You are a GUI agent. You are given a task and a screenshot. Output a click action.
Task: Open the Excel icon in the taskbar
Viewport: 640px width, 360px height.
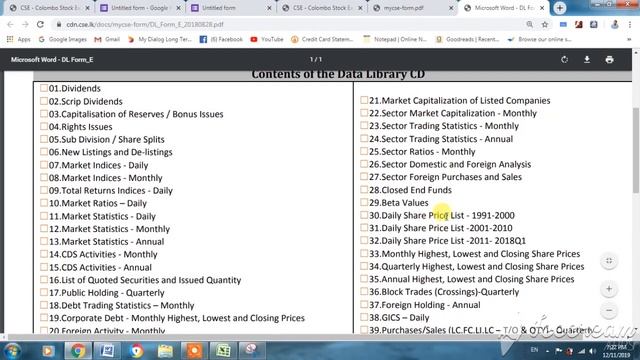tap(223, 351)
